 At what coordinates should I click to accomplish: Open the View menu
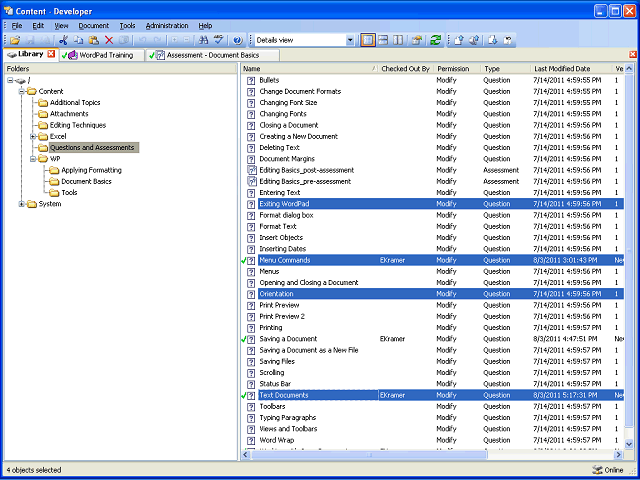pos(61,26)
